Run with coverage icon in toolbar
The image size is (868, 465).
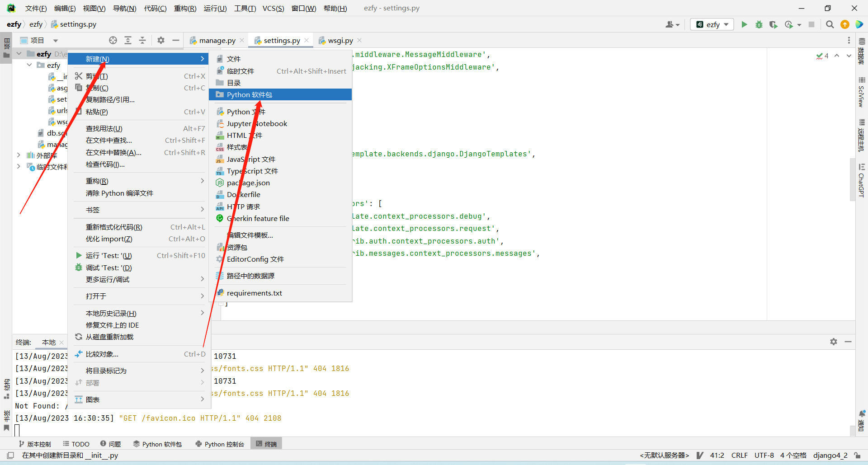pyautogui.click(x=774, y=24)
